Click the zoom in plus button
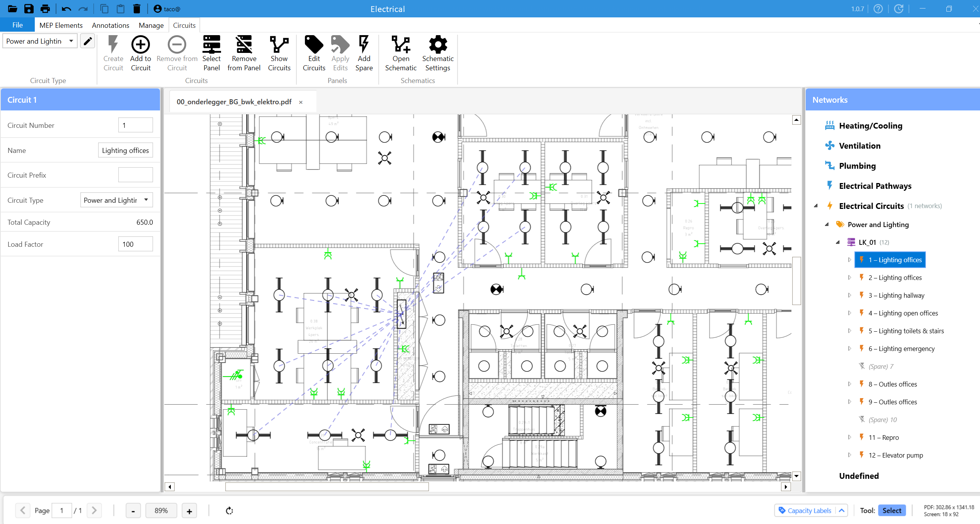 pos(189,511)
